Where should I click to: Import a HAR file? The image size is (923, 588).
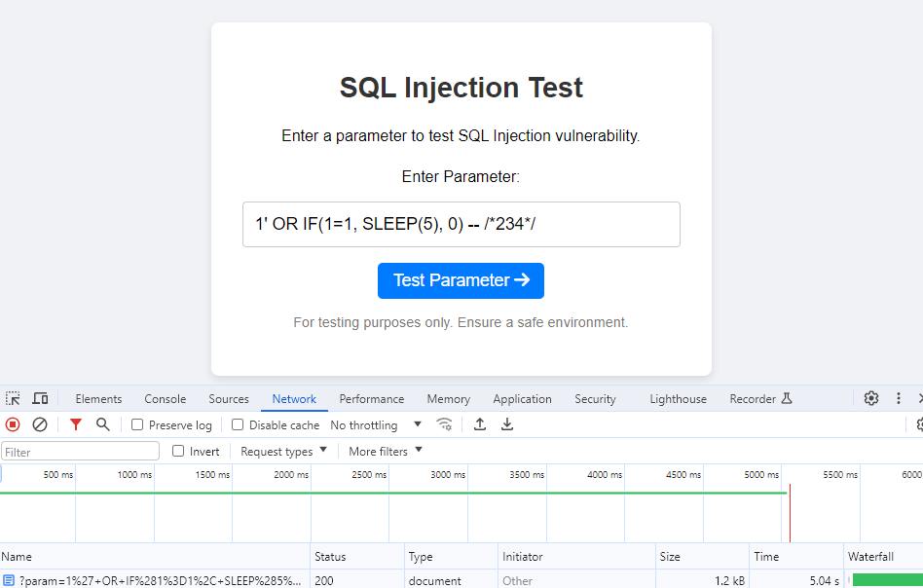tap(478, 424)
